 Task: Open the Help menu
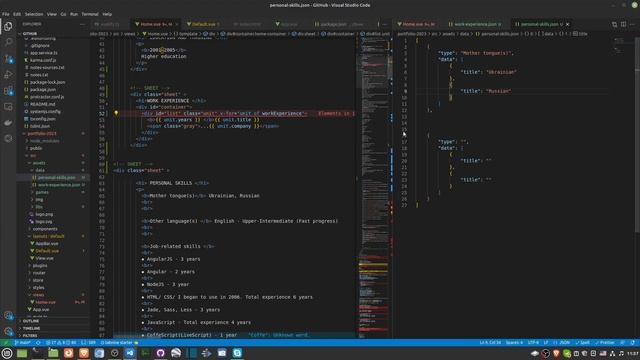click(107, 14)
